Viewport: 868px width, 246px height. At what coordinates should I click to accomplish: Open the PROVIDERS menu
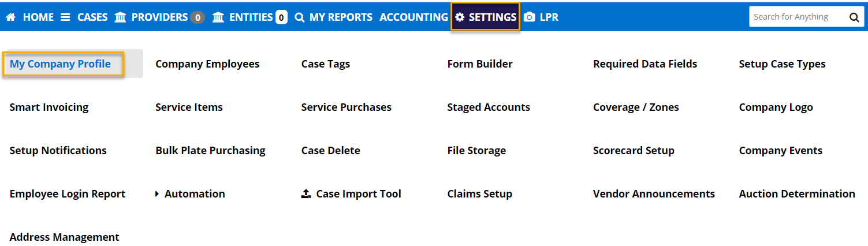click(x=160, y=17)
